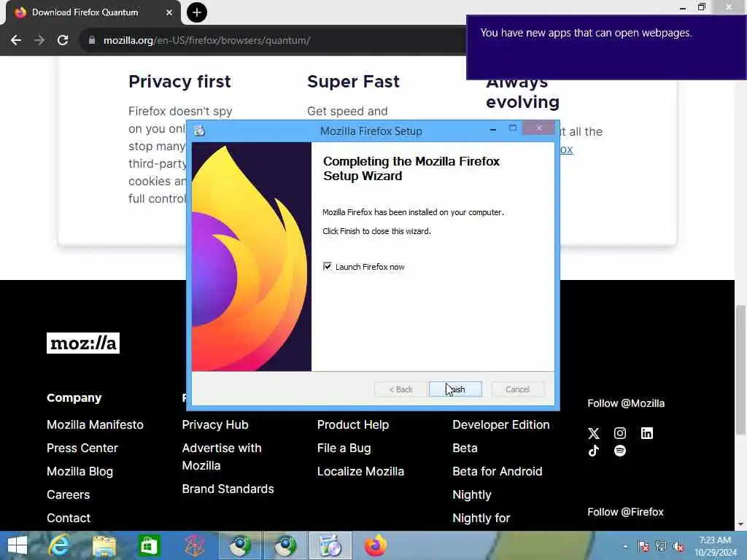Click the disabled Back button in wizard

tap(400, 389)
